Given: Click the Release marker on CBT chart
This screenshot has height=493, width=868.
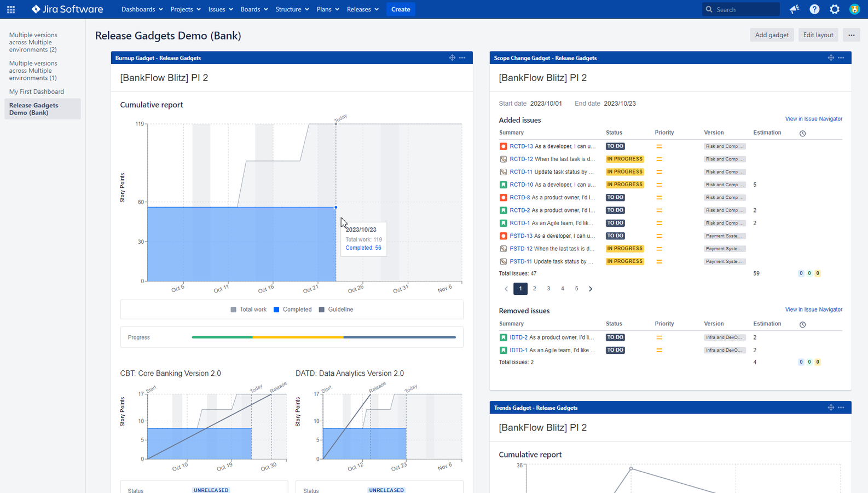Looking at the screenshot, I should point(278,387).
